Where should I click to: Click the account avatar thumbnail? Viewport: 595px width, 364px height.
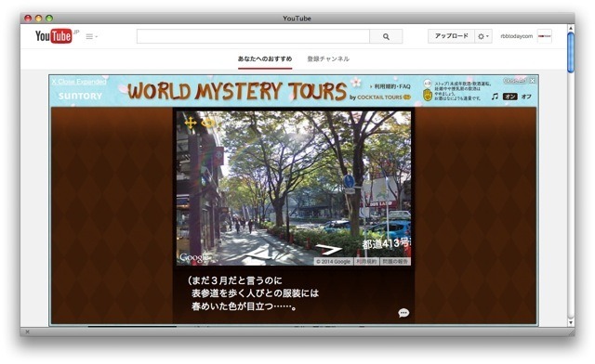point(544,36)
